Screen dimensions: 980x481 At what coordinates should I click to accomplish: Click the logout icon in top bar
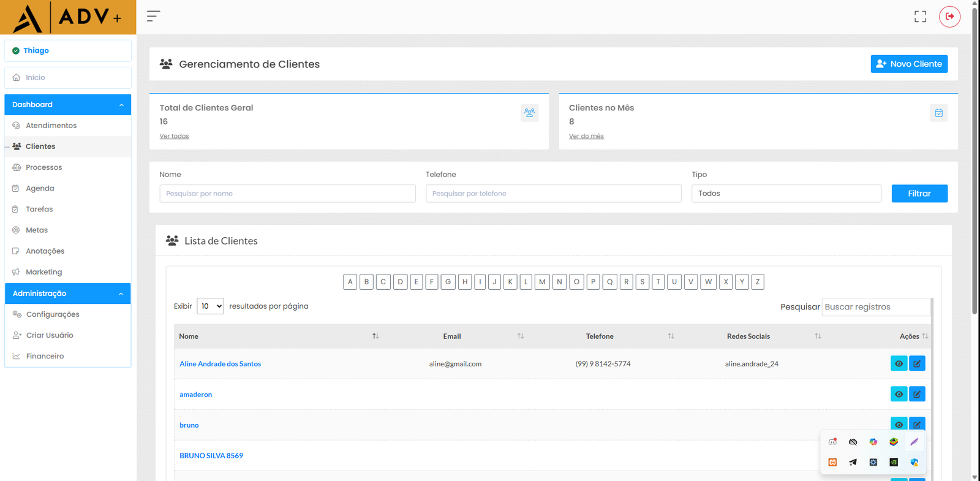point(949,17)
